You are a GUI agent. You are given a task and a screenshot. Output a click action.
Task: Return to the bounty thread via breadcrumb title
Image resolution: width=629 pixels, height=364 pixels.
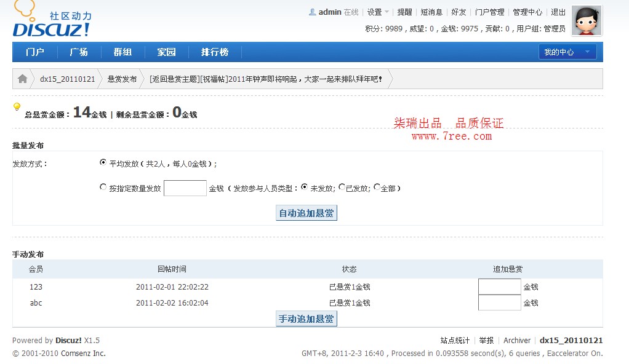click(x=266, y=79)
